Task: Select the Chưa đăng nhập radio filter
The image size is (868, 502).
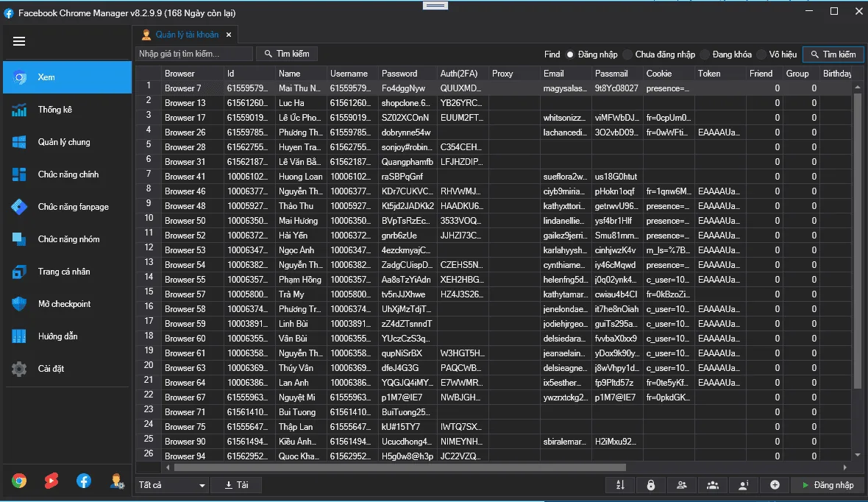Action: coord(627,54)
